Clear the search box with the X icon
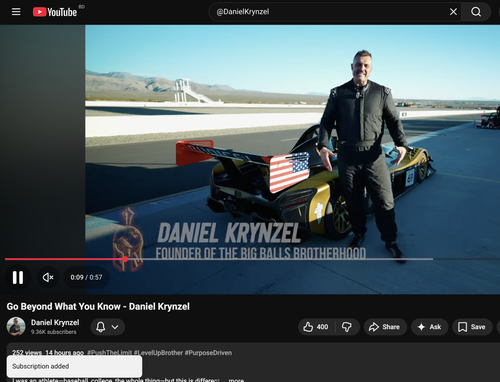500x382 pixels. (x=453, y=12)
